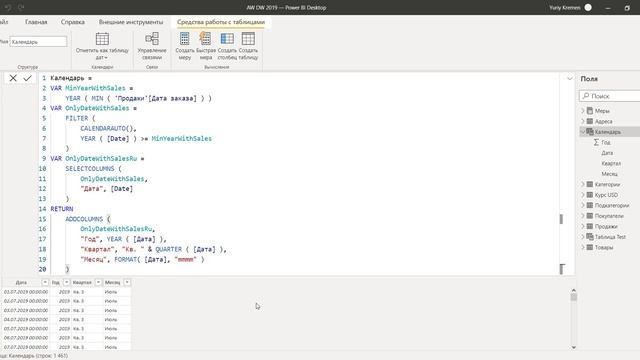Image resolution: width=640 pixels, height=360 pixels.
Task: Click the Адреса table icon
Action: pos(590,121)
